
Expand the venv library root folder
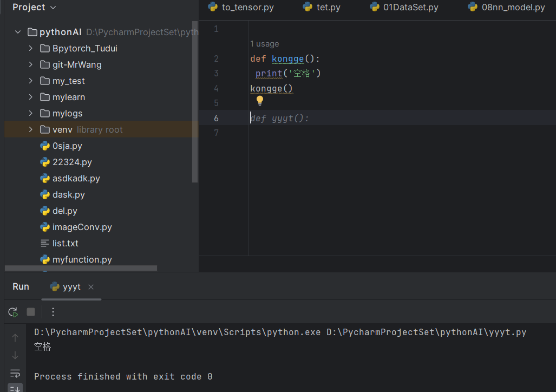pyautogui.click(x=31, y=129)
